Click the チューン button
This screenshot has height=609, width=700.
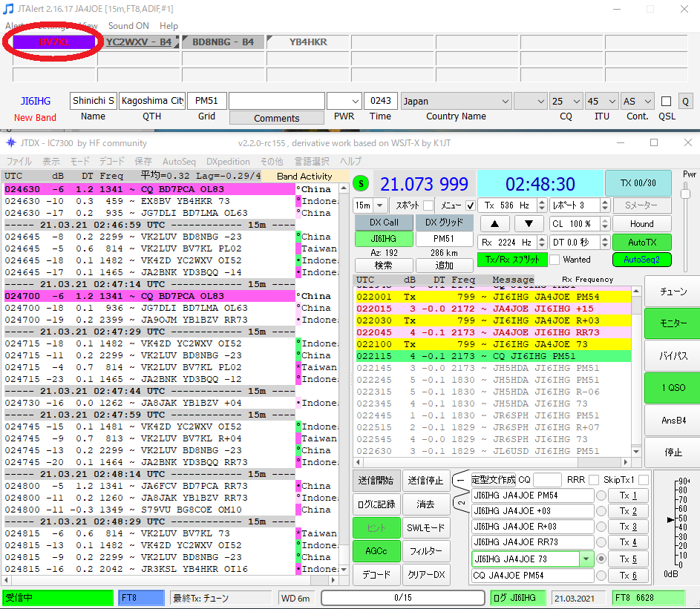point(673,292)
